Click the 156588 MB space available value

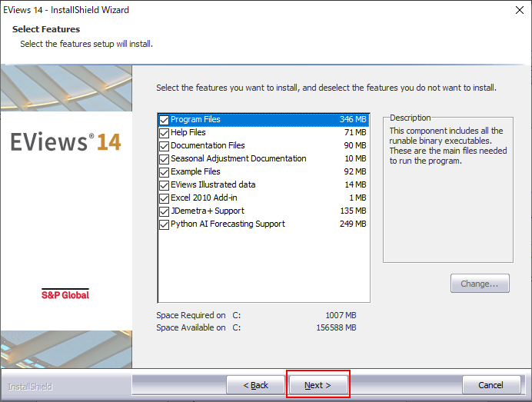click(336, 327)
